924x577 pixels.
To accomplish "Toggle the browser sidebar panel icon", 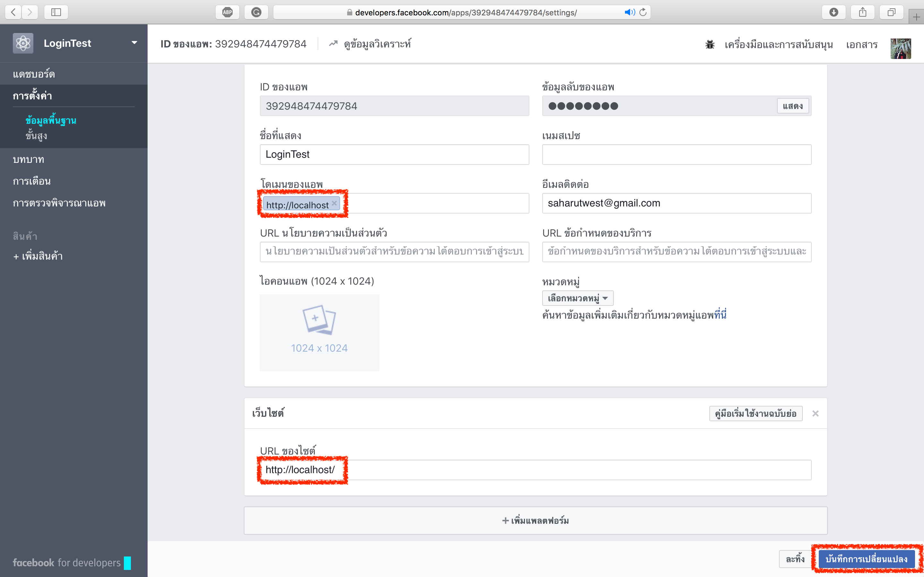I will (56, 12).
